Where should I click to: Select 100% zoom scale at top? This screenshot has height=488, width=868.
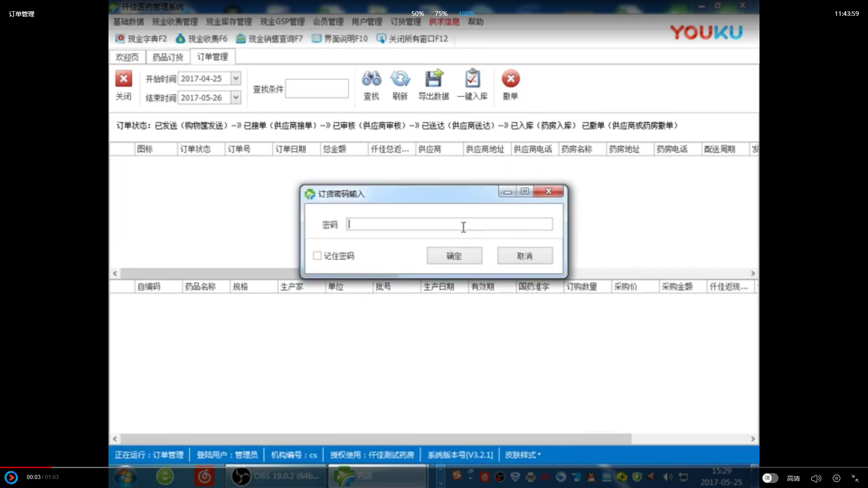tap(466, 14)
